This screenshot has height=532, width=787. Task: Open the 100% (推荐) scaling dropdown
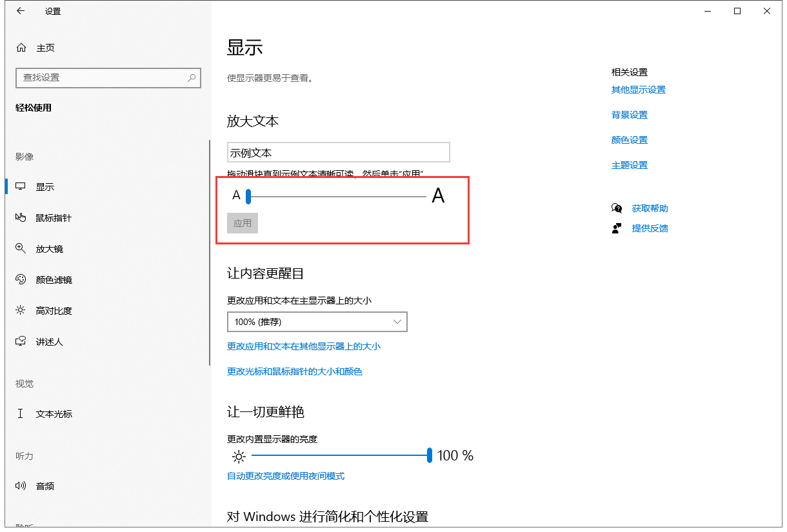[x=317, y=321]
